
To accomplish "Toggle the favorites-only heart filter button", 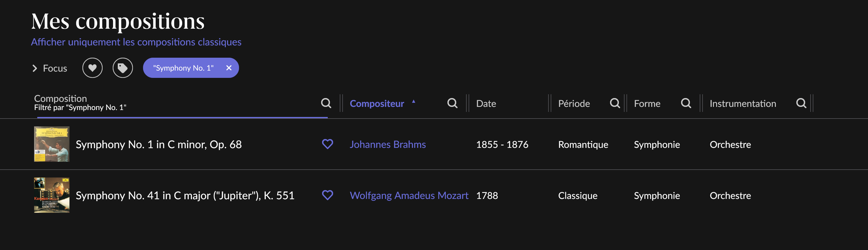I will click(92, 68).
